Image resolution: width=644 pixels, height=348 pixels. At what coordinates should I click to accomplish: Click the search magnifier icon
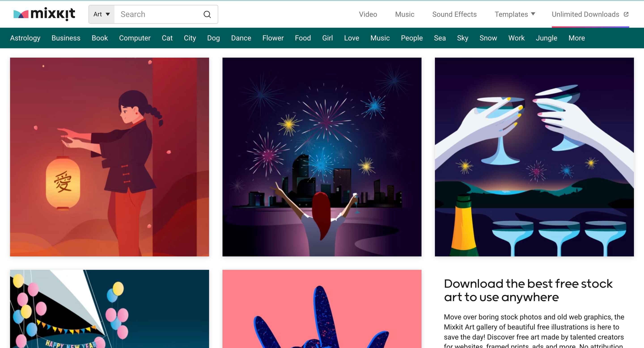[207, 14]
